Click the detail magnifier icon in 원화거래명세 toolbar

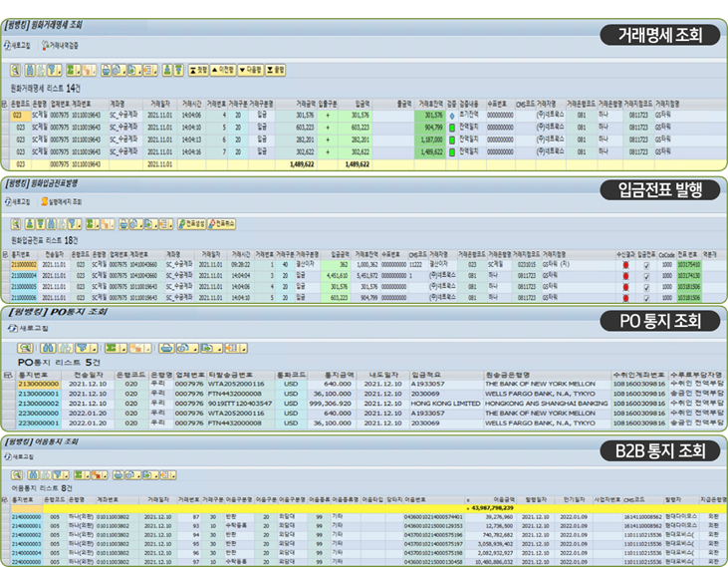click(x=17, y=70)
